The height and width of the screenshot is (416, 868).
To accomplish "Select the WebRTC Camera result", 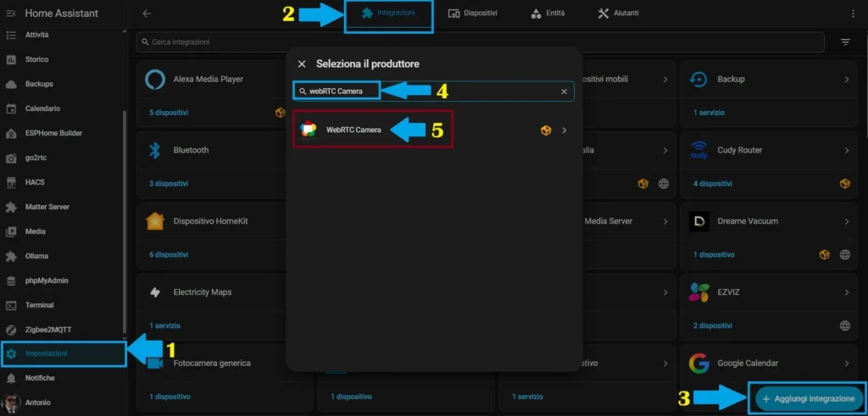I will 433,130.
